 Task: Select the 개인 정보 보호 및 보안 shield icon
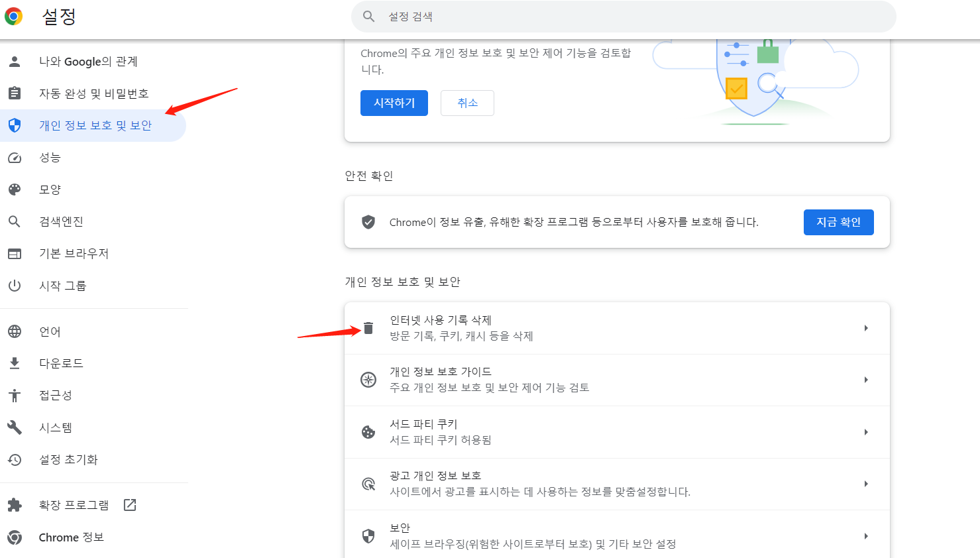15,125
